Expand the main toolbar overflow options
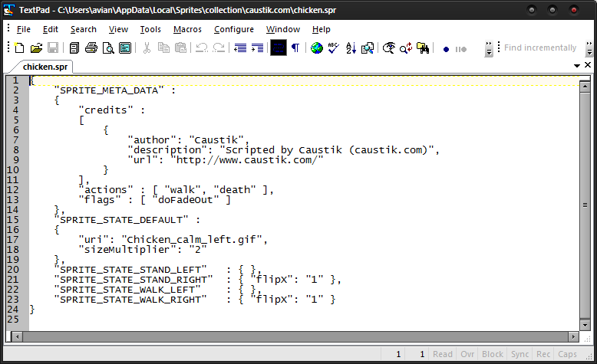Viewport: 597px width, 364px height. click(489, 49)
